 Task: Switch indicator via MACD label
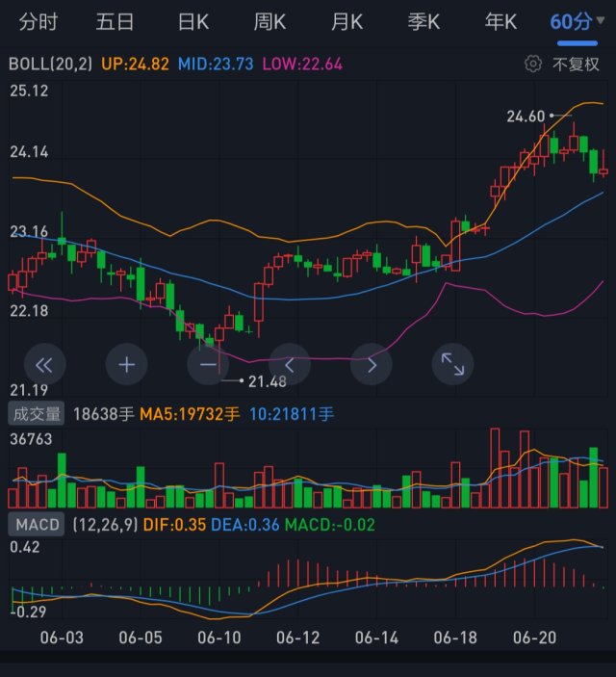tap(37, 524)
